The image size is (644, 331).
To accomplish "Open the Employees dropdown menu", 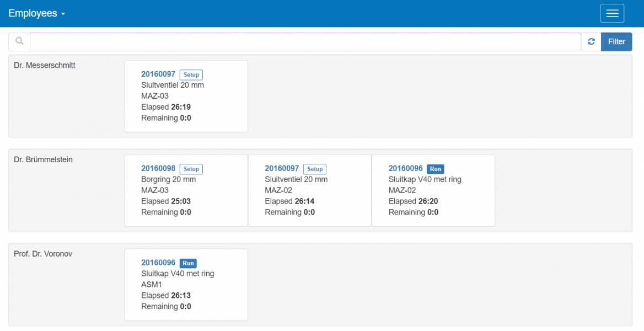I will [x=36, y=14].
